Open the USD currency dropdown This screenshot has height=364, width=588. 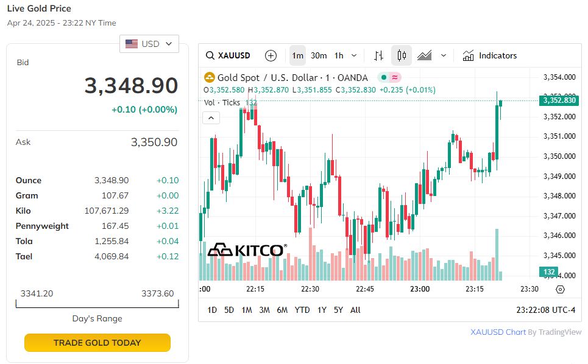click(x=149, y=44)
